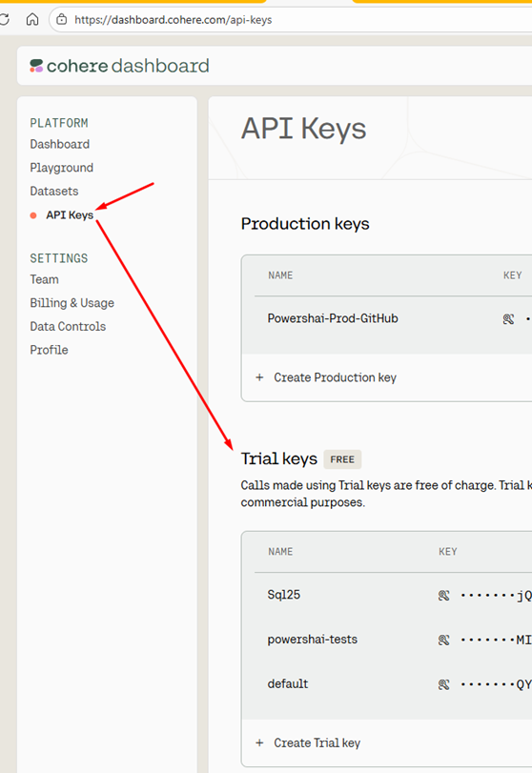Go to Datasets in sidebar
This screenshot has height=773, width=532.
(54, 191)
